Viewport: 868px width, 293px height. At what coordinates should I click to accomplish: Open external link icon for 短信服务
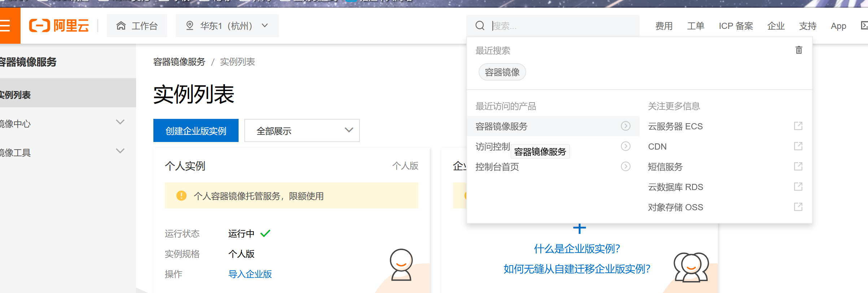coord(798,166)
